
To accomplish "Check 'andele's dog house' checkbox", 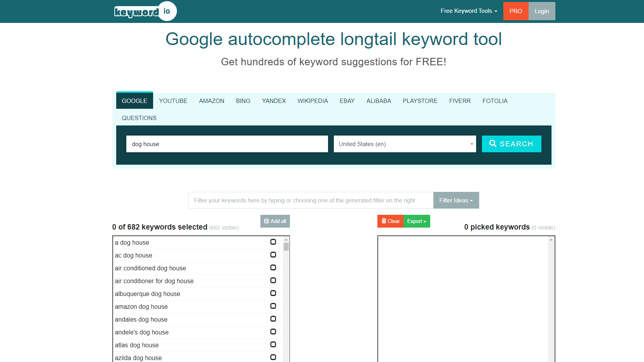I will tap(273, 332).
